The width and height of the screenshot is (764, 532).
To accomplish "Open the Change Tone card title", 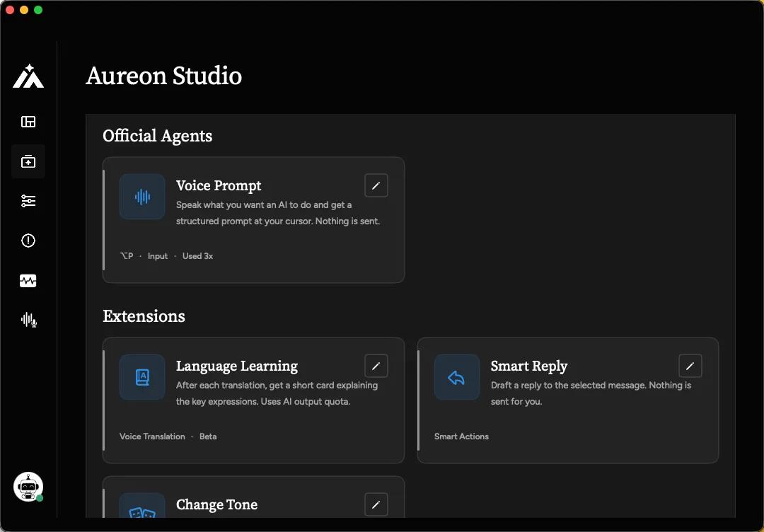I will pyautogui.click(x=217, y=504).
